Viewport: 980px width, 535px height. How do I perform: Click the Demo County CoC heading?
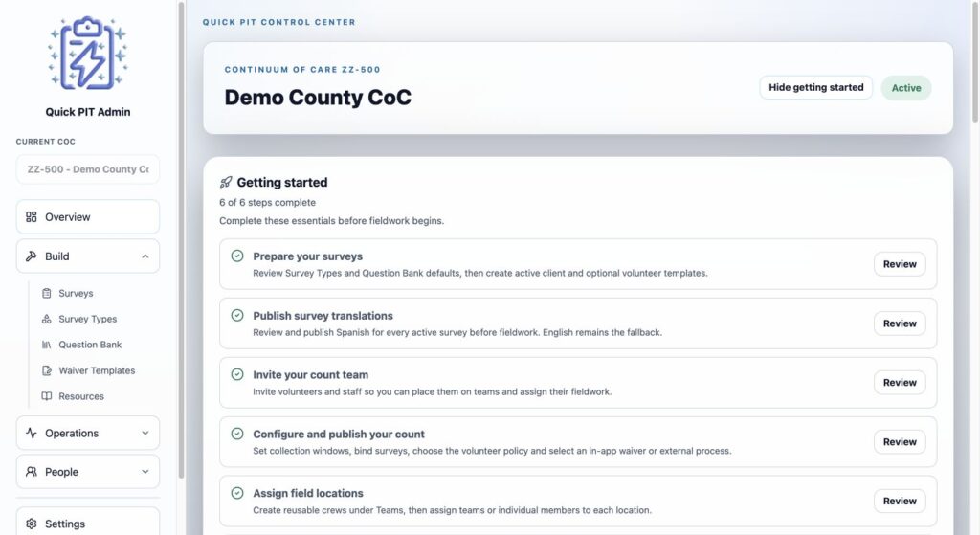pyautogui.click(x=318, y=98)
